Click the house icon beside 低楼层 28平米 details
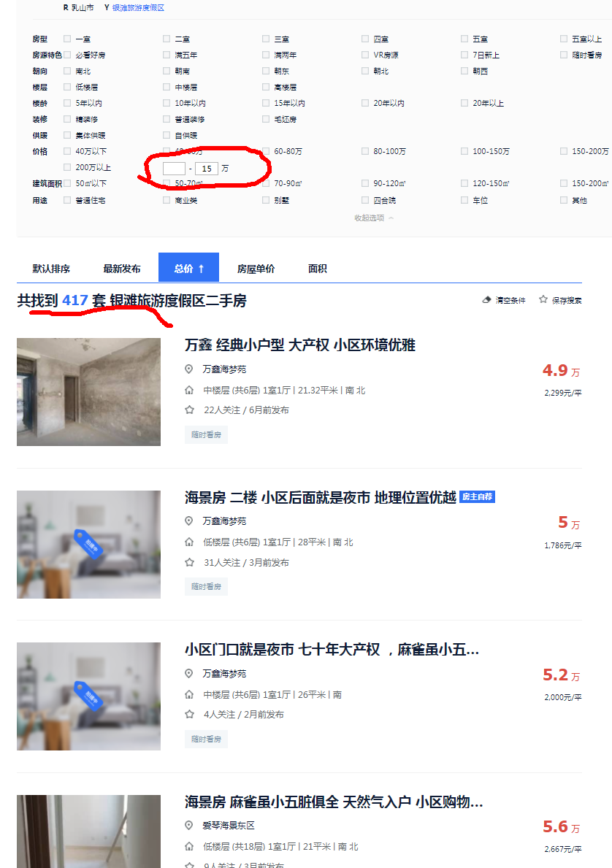 pos(189,542)
